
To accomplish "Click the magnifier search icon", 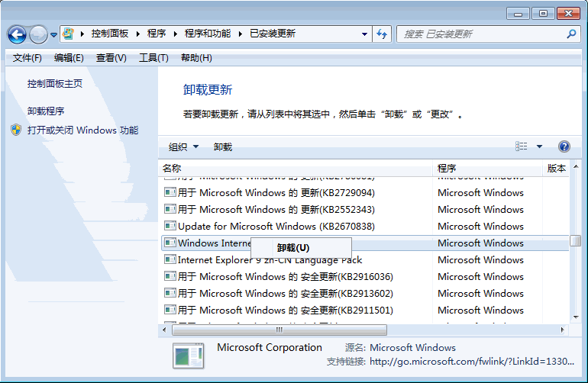I will [x=571, y=34].
